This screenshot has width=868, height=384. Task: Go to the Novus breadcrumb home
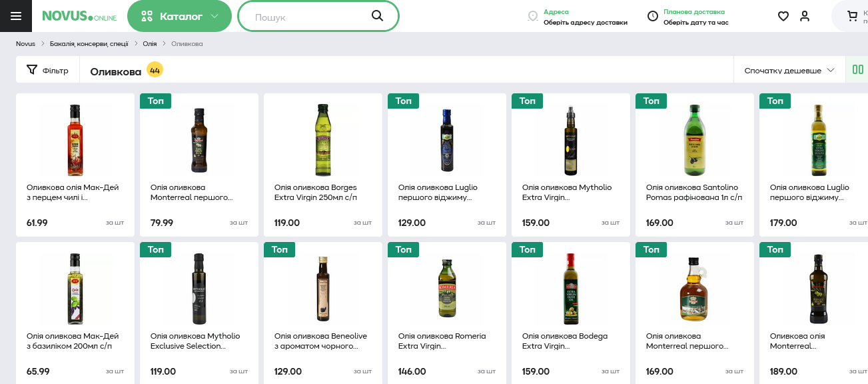(x=25, y=43)
